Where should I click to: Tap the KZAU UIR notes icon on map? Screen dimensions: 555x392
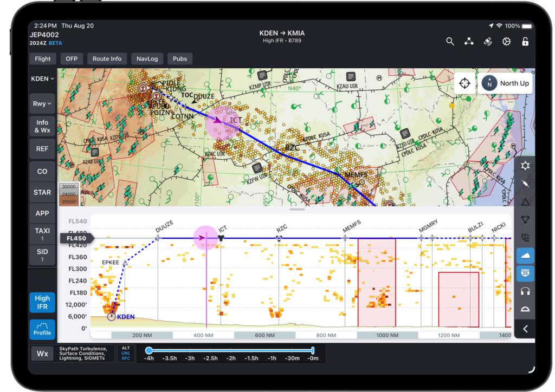tap(351, 76)
